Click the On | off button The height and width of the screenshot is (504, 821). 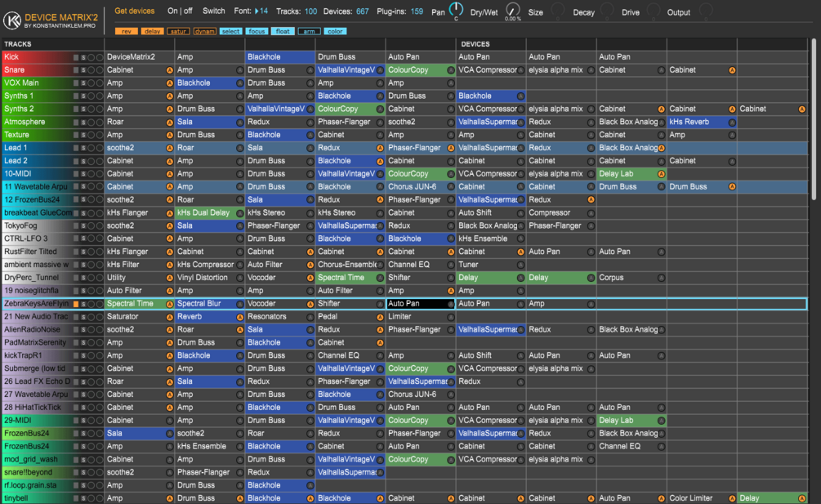pyautogui.click(x=180, y=11)
